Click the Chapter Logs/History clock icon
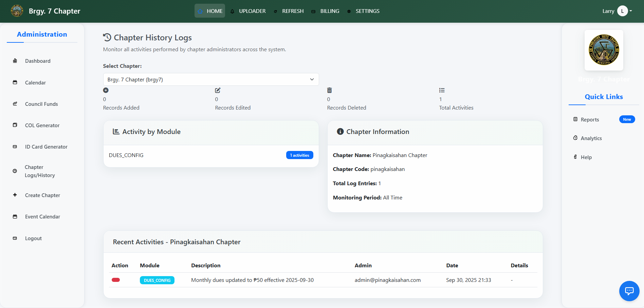Image resolution: width=644 pixels, height=308 pixels. [15, 171]
